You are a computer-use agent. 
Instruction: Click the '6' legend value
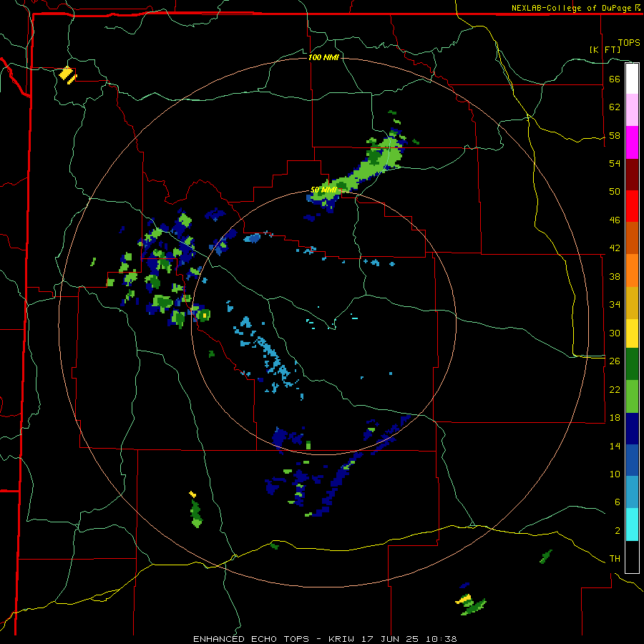[x=618, y=502]
